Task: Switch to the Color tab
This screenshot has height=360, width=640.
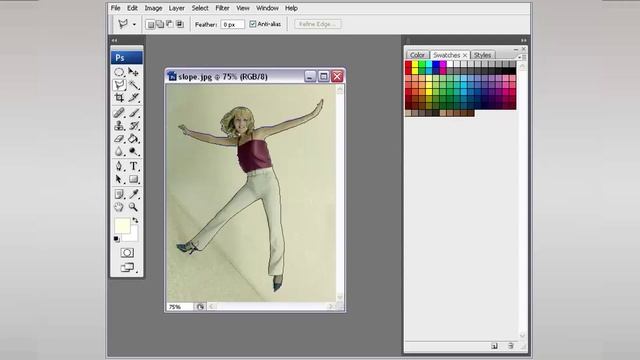Action: [x=417, y=55]
